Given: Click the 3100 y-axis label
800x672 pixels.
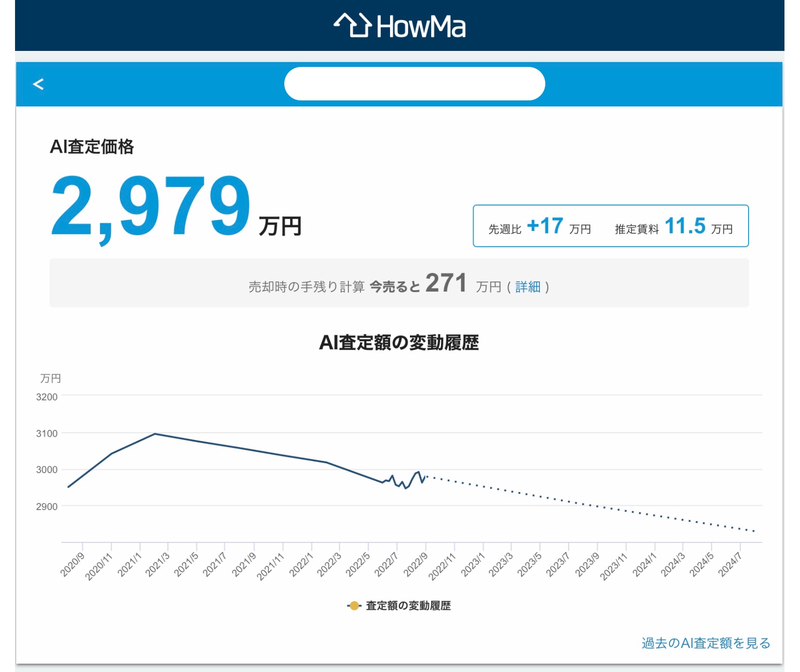Looking at the screenshot, I should (47, 433).
